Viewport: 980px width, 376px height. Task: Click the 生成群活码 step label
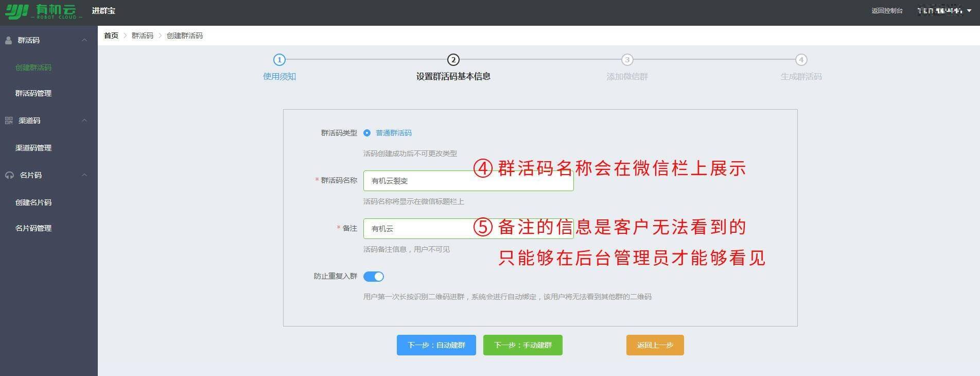tap(801, 76)
